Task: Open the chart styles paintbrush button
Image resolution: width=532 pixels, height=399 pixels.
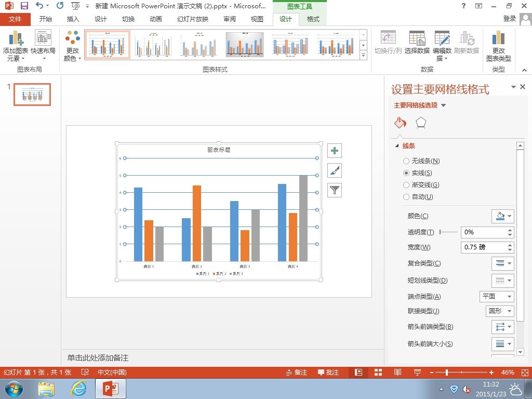Action: pos(335,170)
